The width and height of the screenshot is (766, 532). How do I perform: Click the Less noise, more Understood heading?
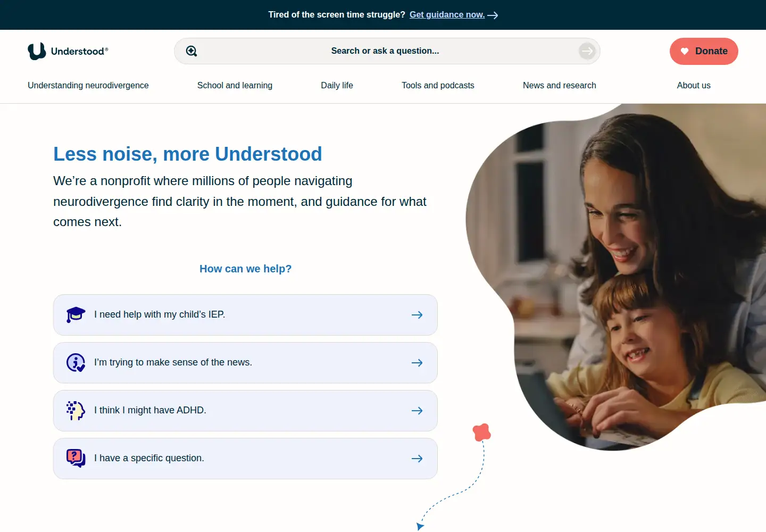click(188, 154)
